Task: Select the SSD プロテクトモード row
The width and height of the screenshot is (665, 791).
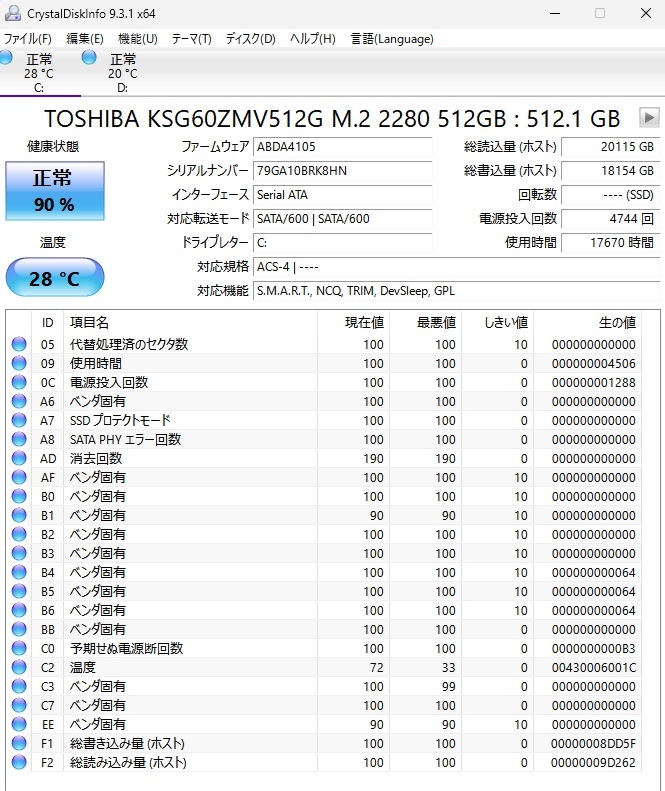Action: click(324, 420)
